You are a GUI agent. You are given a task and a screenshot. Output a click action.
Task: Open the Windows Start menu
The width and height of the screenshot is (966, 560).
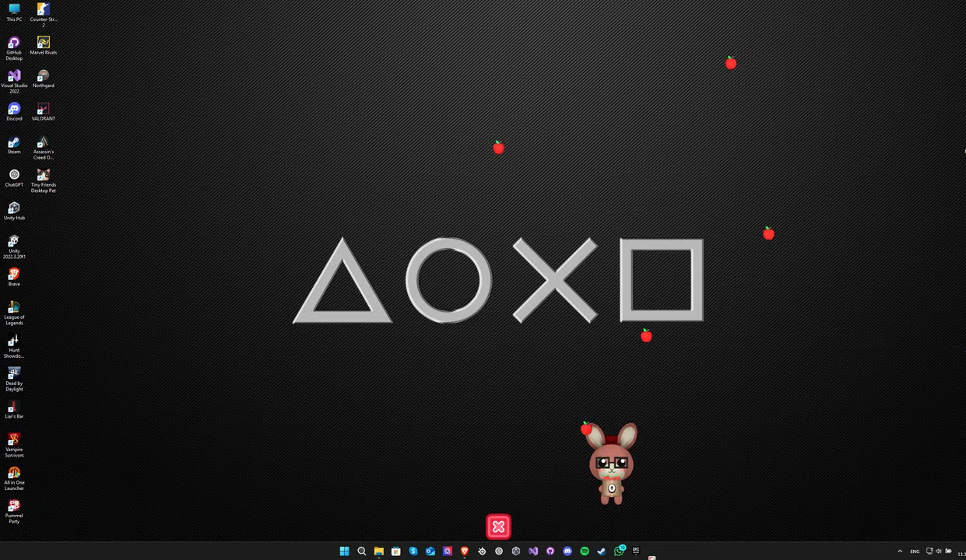[344, 551]
